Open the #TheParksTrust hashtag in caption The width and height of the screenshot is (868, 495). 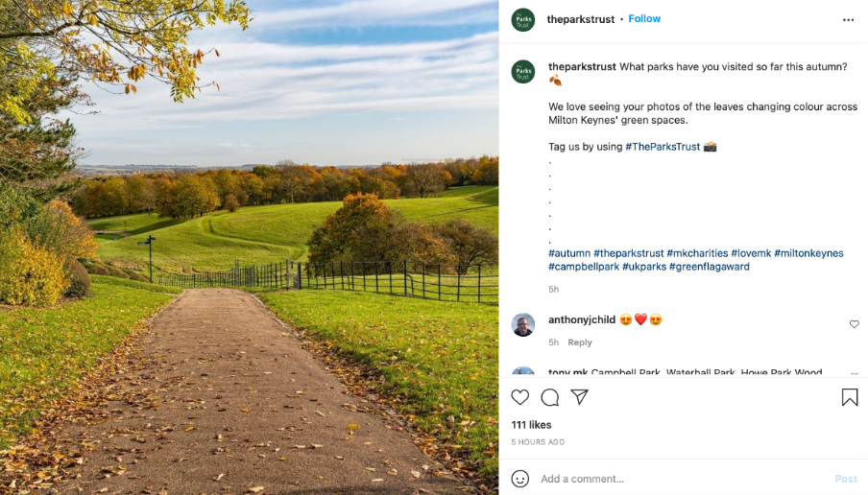click(x=662, y=147)
